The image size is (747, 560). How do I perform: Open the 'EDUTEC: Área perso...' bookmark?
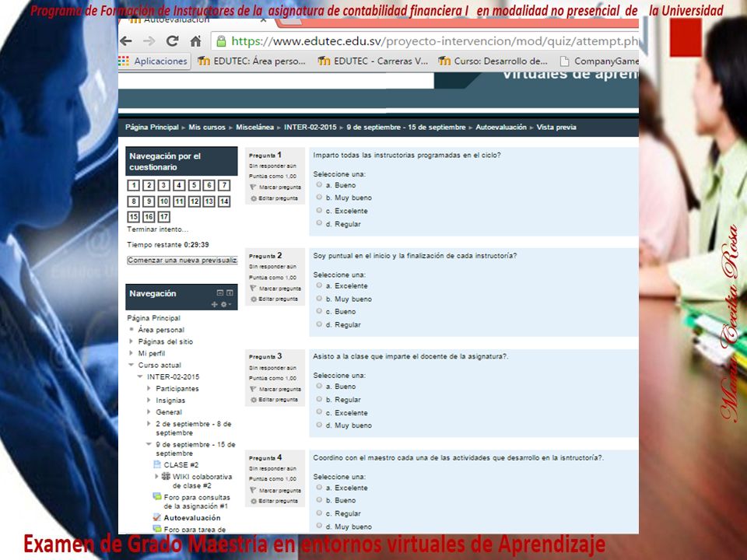pos(251,61)
